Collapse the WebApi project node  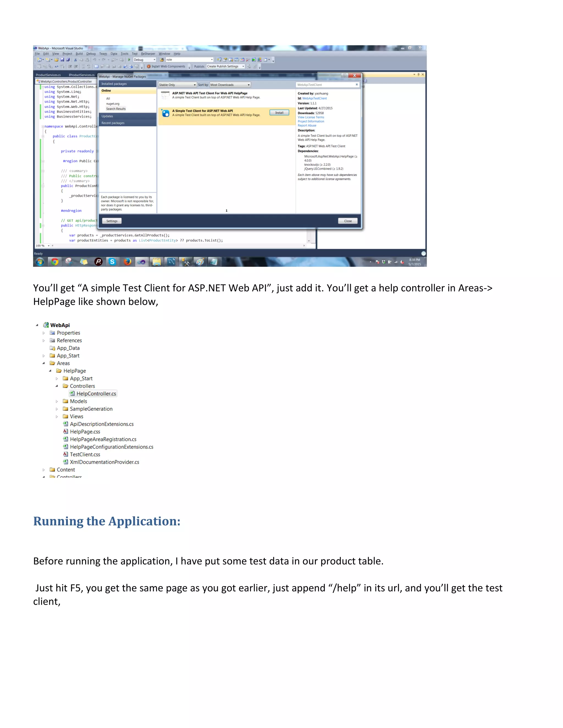coord(37,325)
